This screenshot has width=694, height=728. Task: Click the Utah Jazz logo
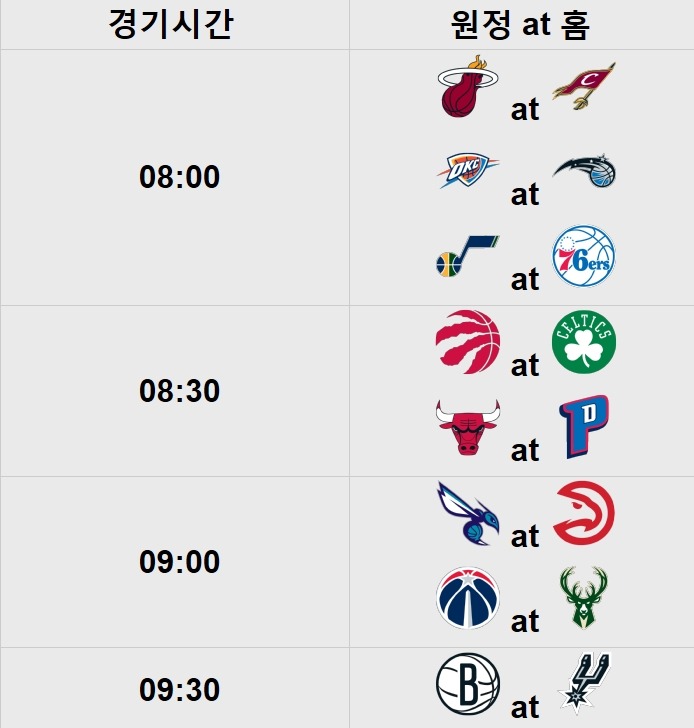click(x=467, y=258)
